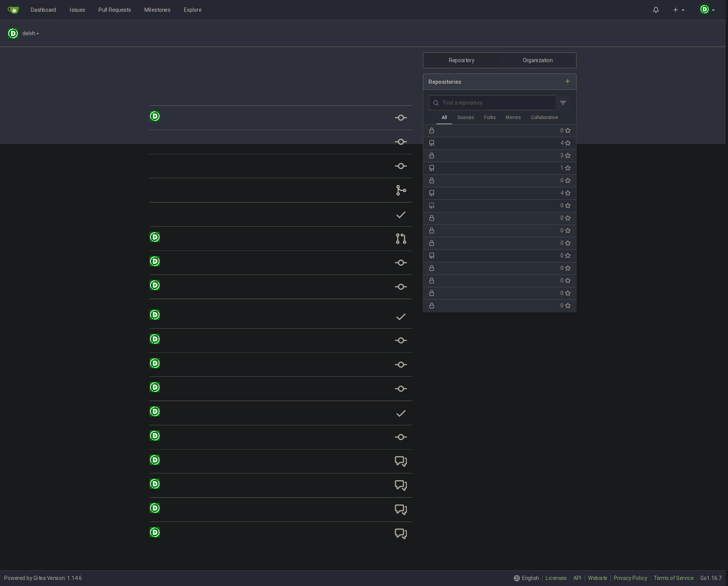The width and height of the screenshot is (728, 586).
Task: Click the star icon beside the count 1
Action: click(x=568, y=168)
